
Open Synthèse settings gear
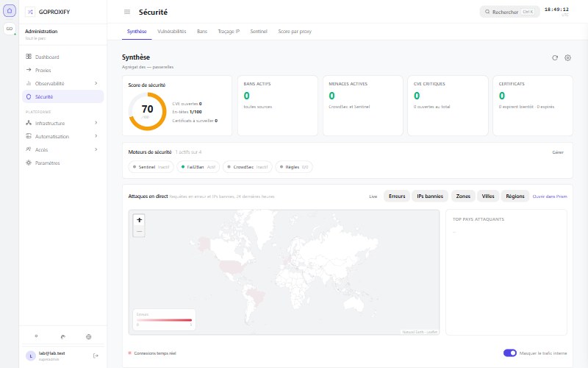[567, 58]
